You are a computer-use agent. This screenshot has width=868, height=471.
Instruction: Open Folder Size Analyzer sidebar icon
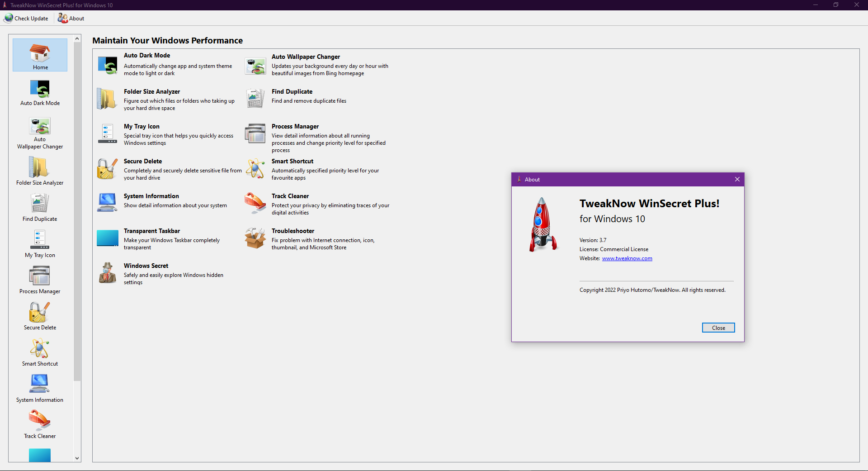point(40,171)
